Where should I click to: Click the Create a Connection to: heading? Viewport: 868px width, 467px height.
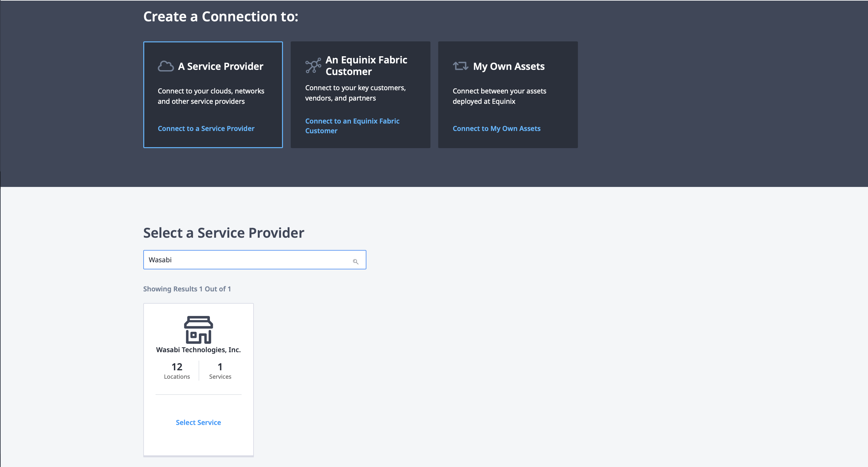[221, 16]
